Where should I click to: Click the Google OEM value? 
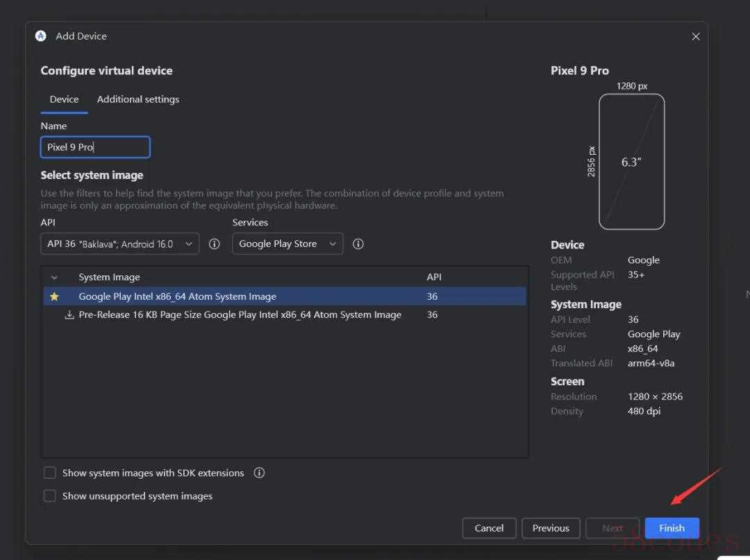pos(643,260)
